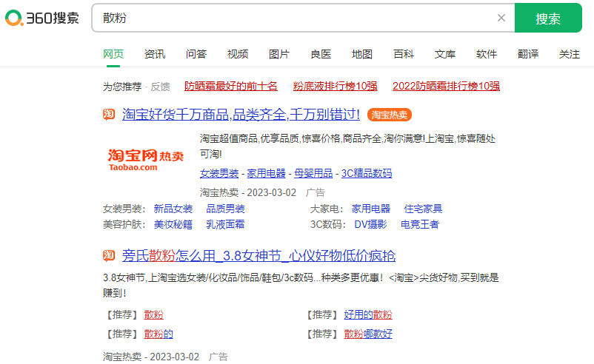
Task: Switch to the 视频 tab
Action: click(x=238, y=54)
